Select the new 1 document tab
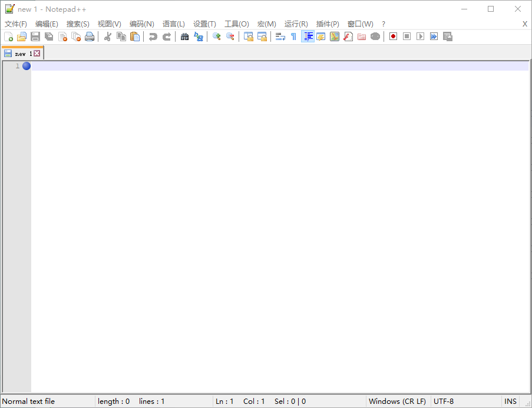This screenshot has height=408, width=532. coord(22,53)
